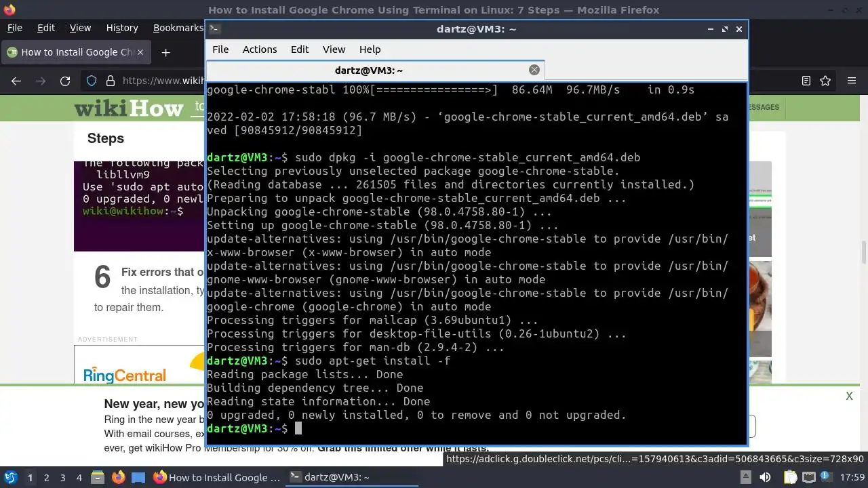The height and width of the screenshot is (488, 868).
Task: Click the notification tray icon with blue badge
Action: [x=827, y=477]
